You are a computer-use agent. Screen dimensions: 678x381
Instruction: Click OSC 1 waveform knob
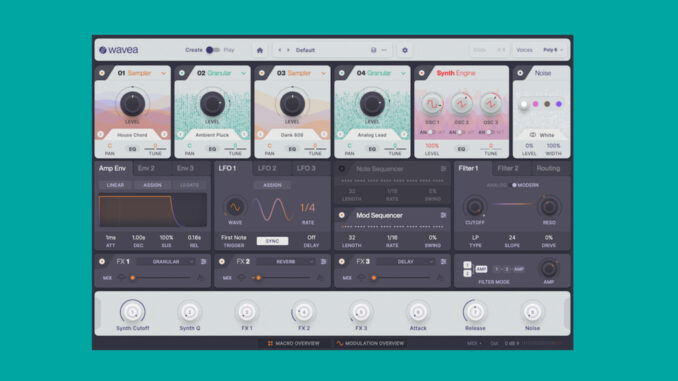432,104
